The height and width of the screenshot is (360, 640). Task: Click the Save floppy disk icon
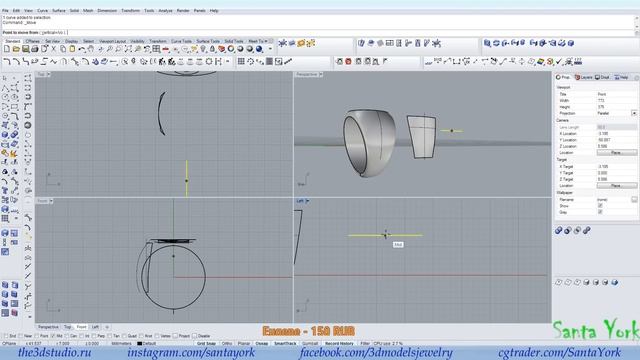click(25, 49)
